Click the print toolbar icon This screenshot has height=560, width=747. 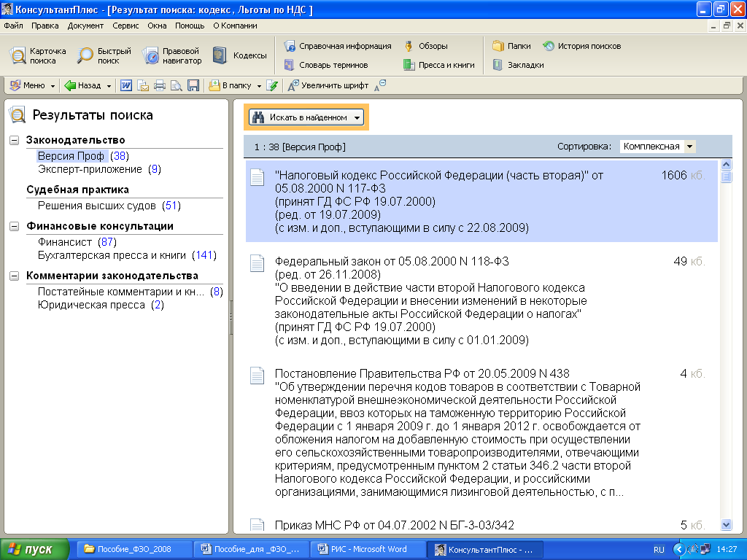(x=160, y=86)
